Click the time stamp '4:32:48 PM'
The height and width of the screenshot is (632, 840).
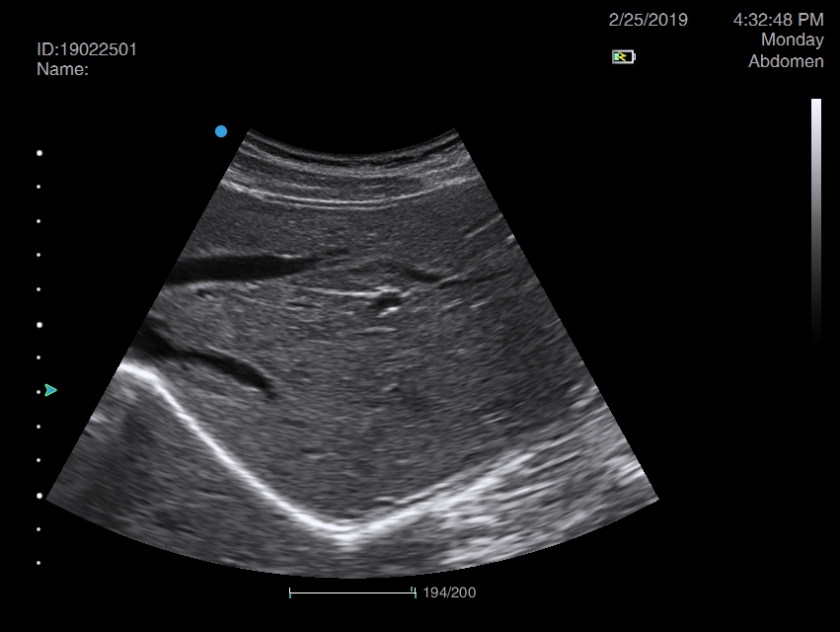(779, 20)
